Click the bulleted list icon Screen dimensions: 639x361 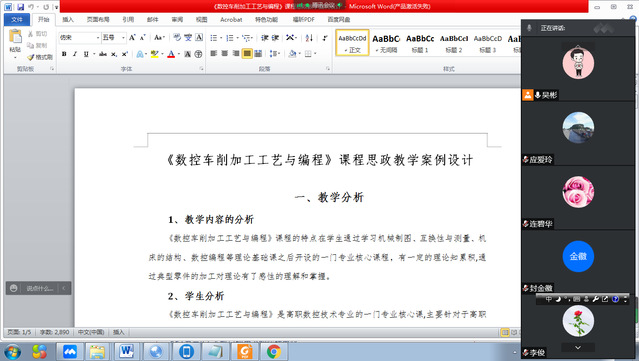214,38
